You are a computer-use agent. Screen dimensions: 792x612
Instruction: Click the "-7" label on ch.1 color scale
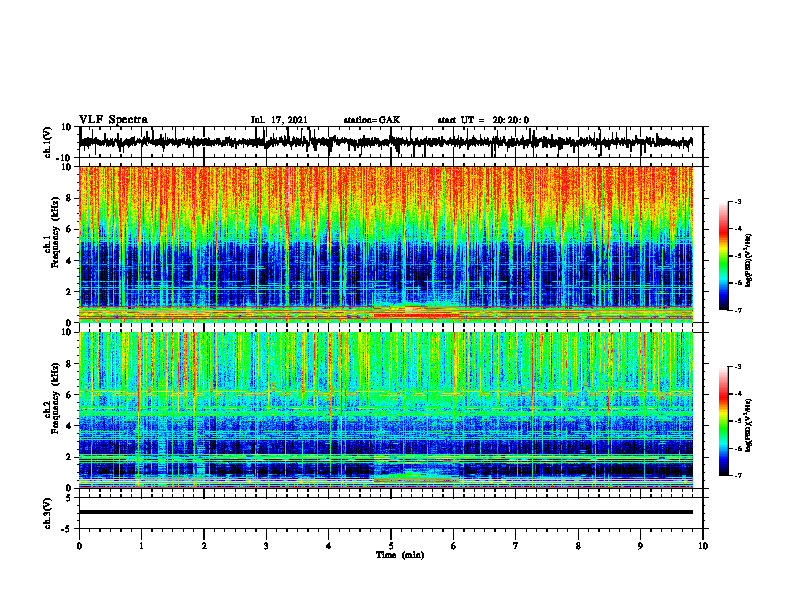pyautogui.click(x=737, y=310)
